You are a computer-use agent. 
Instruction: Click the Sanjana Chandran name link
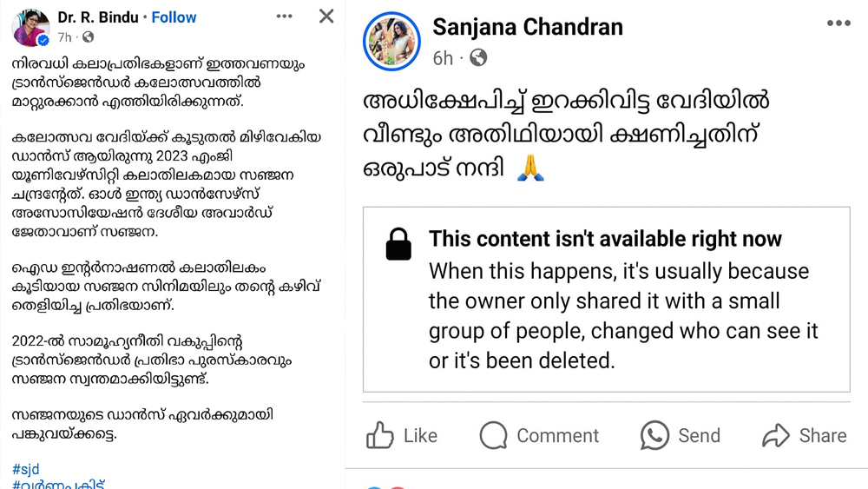coord(528,27)
